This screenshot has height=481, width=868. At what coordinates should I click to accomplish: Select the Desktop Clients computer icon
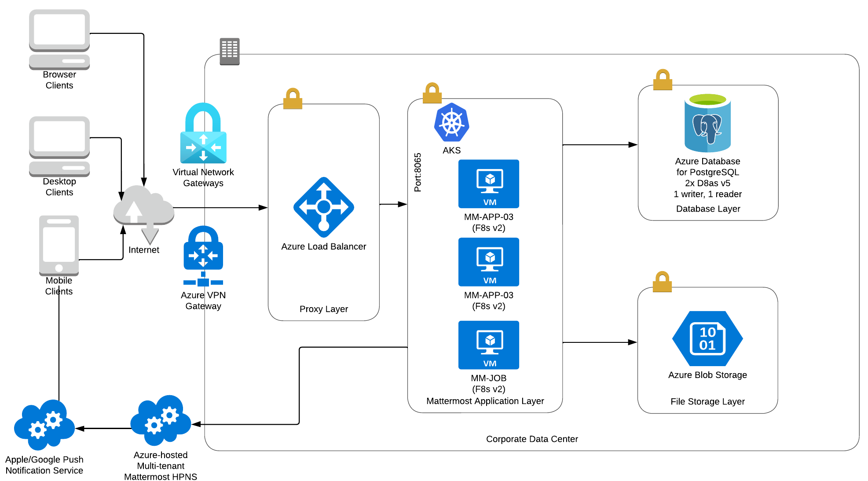tap(59, 146)
